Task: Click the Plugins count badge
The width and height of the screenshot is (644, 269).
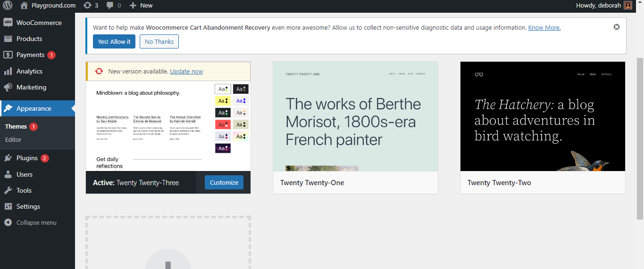Action: coord(45,158)
